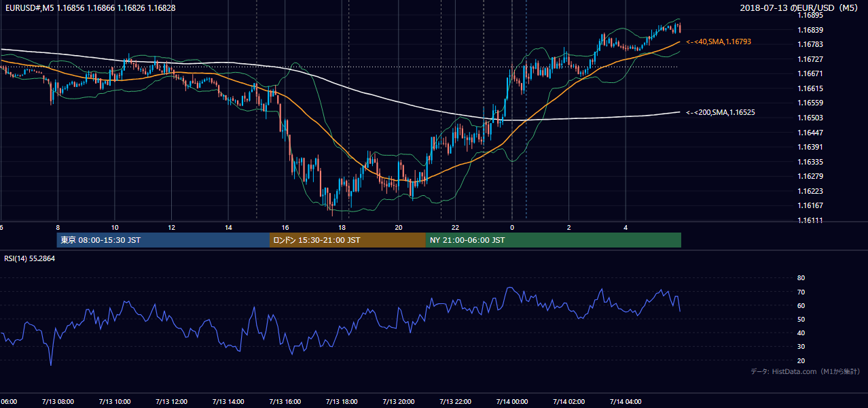Click price axis label 1.16111
The image size is (868, 408).
(810, 220)
